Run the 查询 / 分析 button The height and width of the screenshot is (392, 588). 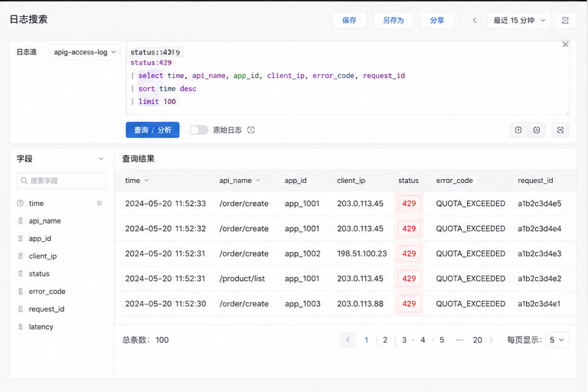pyautogui.click(x=152, y=130)
